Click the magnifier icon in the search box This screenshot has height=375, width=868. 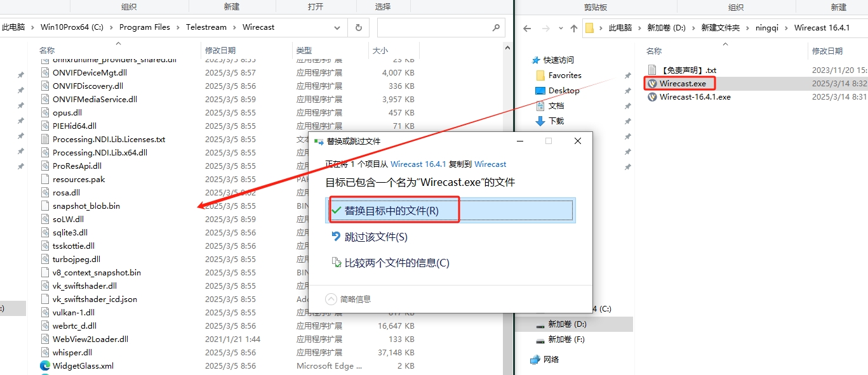coord(496,28)
